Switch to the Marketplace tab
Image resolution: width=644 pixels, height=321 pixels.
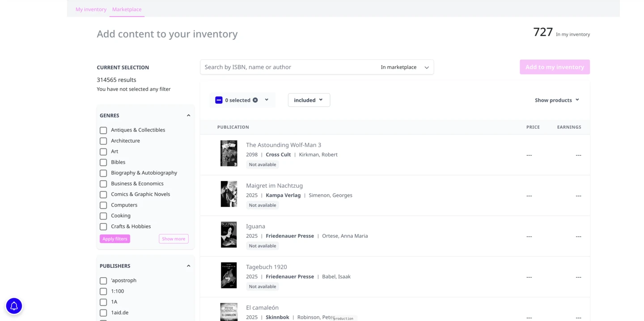(x=127, y=9)
